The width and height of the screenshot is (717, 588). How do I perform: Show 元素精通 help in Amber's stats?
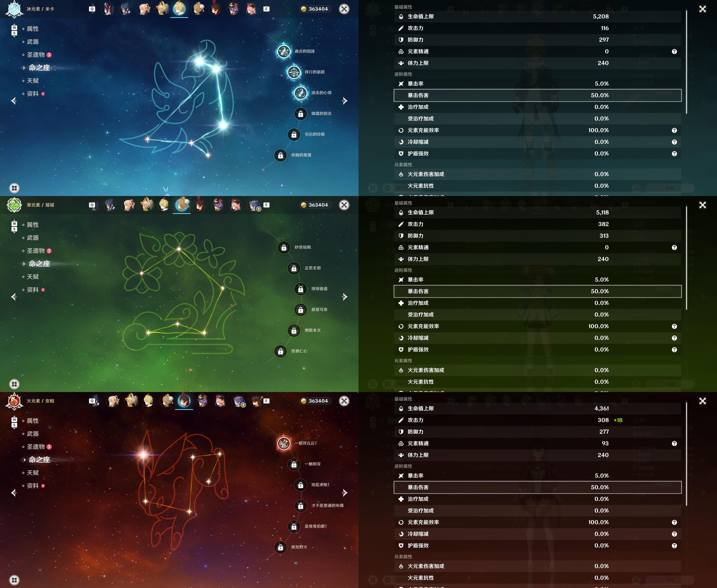674,443
